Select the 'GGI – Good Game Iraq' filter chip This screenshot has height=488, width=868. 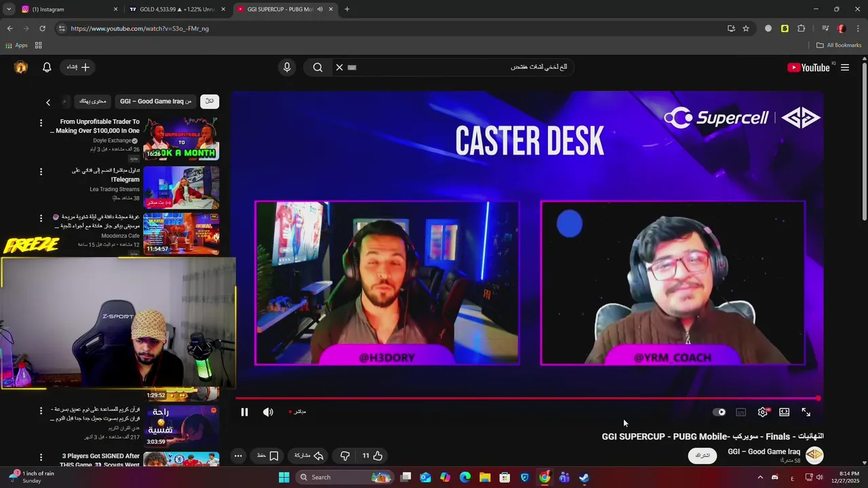156,101
